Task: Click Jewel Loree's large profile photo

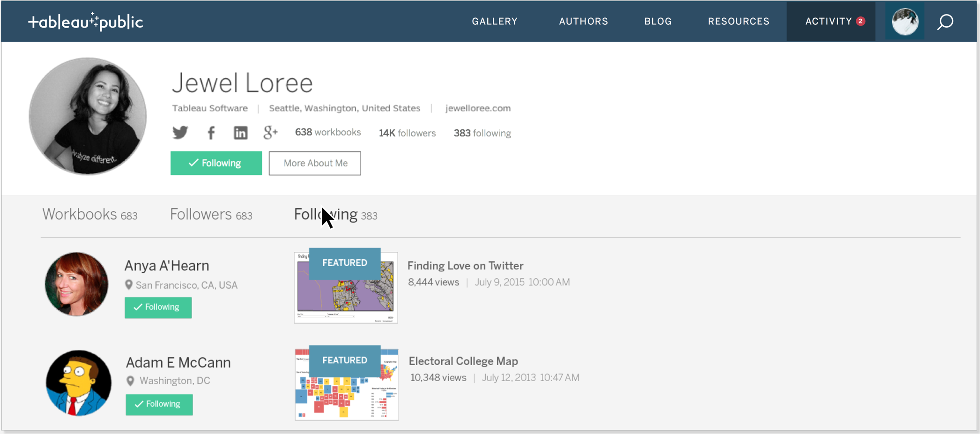Action: click(x=88, y=116)
